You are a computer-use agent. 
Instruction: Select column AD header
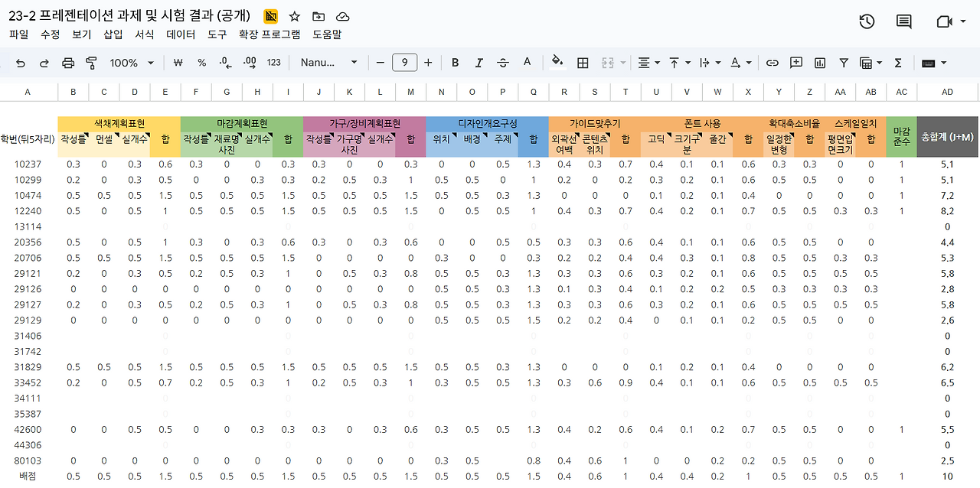pos(947,92)
